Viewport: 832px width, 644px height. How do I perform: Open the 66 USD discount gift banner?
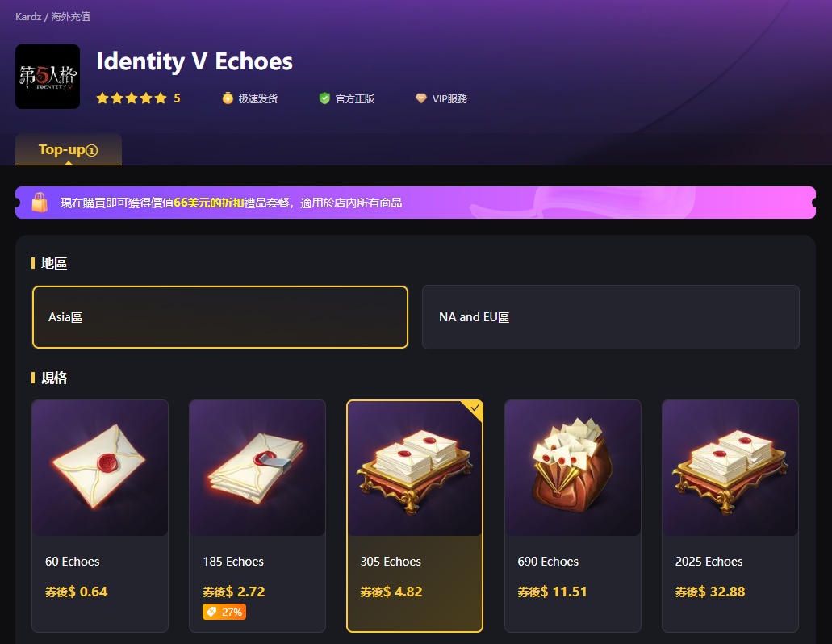(416, 203)
